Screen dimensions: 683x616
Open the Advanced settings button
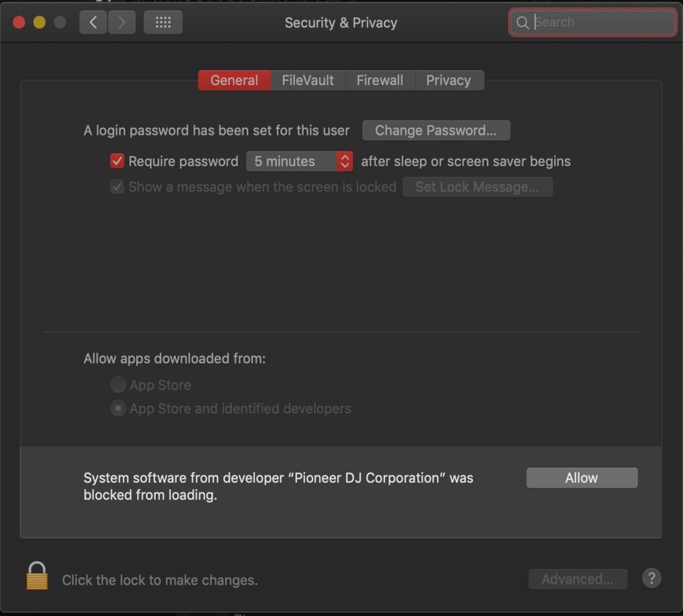pyautogui.click(x=578, y=579)
